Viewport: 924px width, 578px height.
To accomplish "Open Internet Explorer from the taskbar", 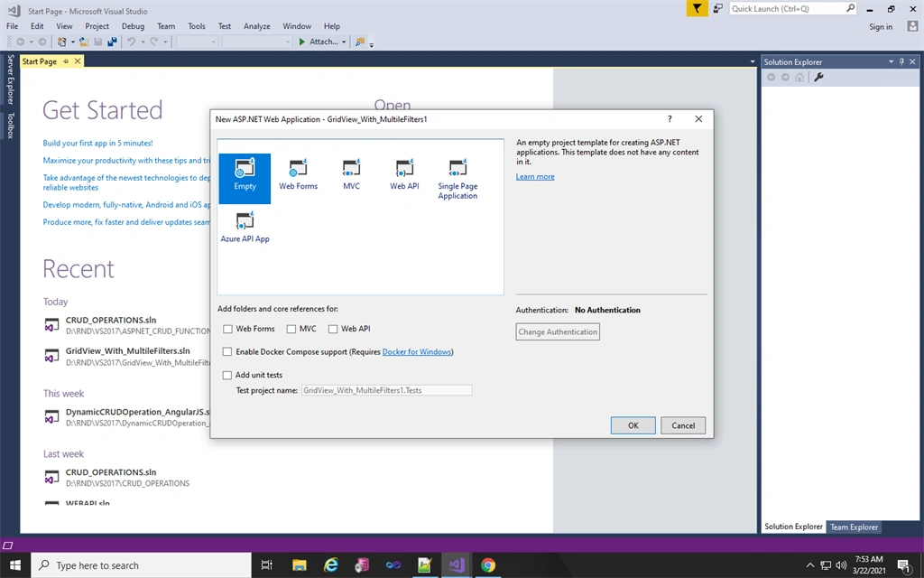I will (x=331, y=565).
